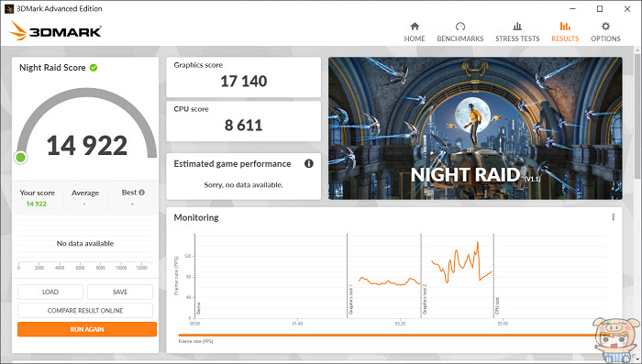642x364 pixels.
Task: Click the info icon beside Best
Action: 141,193
